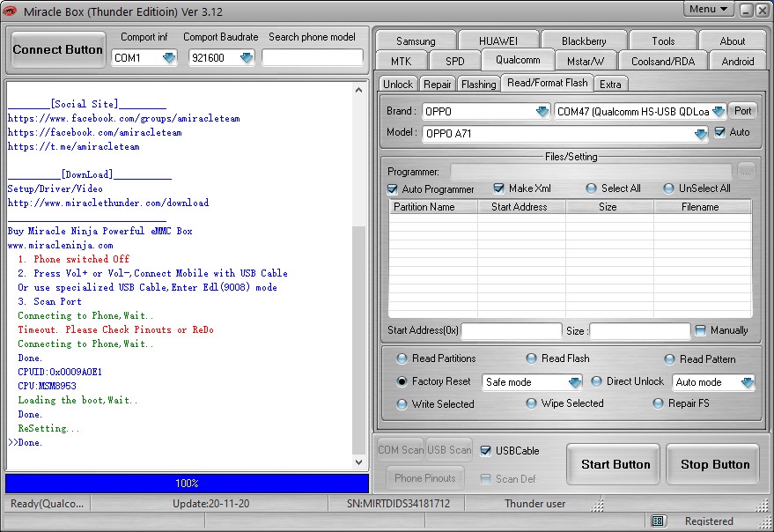The image size is (774, 532).
Task: Toggle the Scan Def checkbox
Action: pyautogui.click(x=486, y=478)
